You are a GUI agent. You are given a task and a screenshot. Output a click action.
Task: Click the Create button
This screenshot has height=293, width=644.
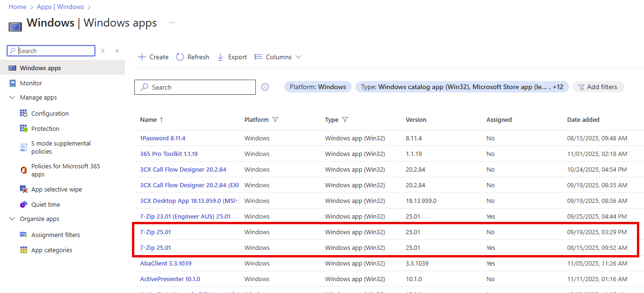coord(153,57)
